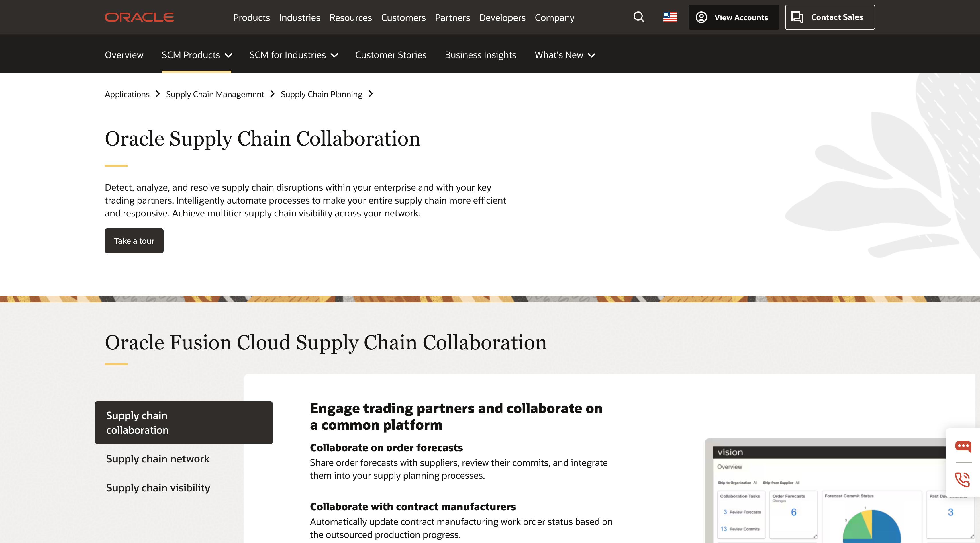Click the Supply Chain Planning breadcrumb
The width and height of the screenshot is (980, 543).
(322, 94)
